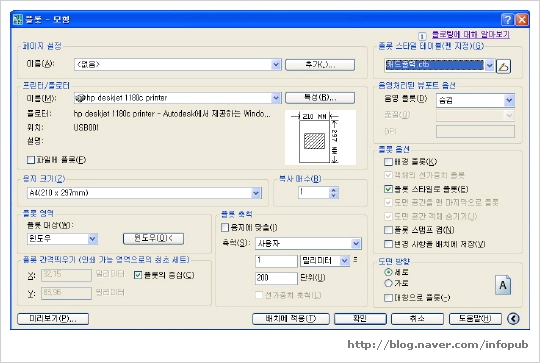Screen dimensions: 540x363
Task: Click the Add (.) page setup button
Action: point(320,65)
